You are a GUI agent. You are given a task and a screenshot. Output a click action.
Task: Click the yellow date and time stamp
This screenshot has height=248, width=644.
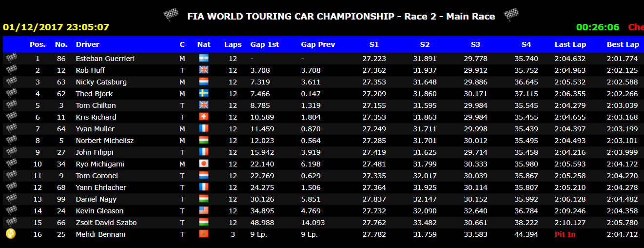[x=56, y=27]
